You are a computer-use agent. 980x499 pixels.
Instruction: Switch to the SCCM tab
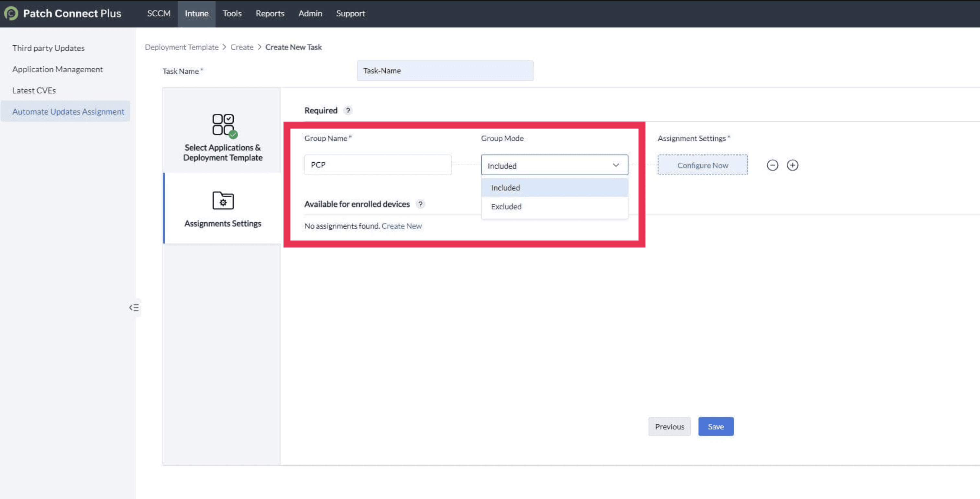159,13
